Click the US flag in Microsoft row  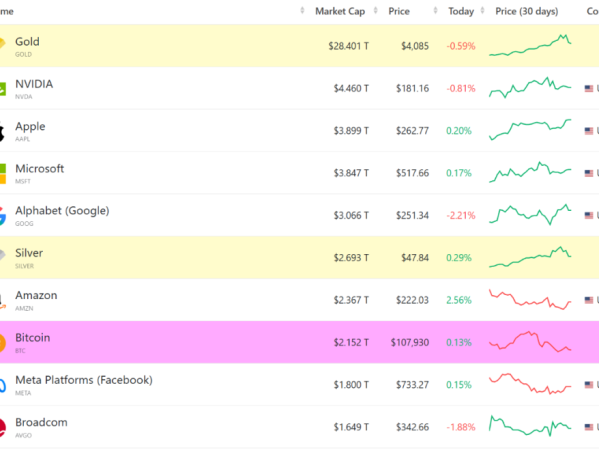589,173
